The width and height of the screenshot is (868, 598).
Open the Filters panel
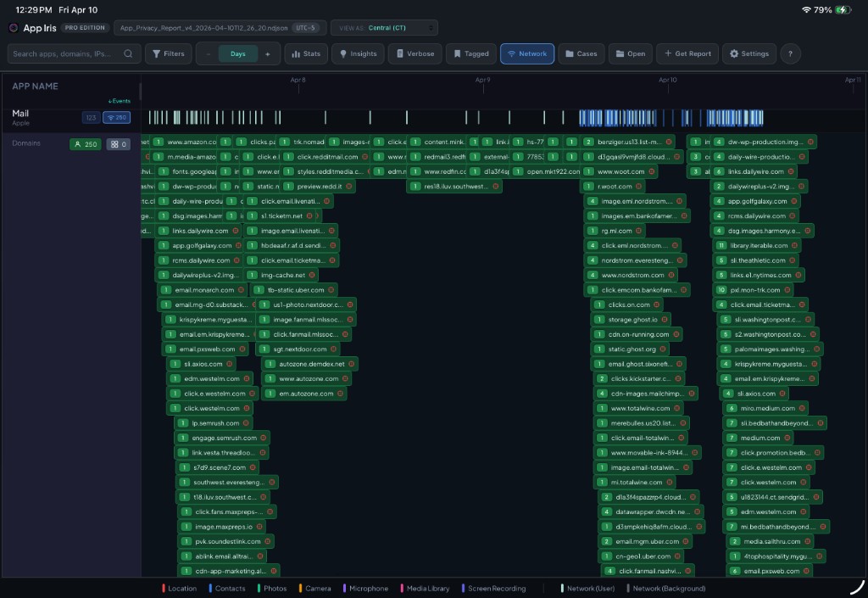click(x=169, y=53)
